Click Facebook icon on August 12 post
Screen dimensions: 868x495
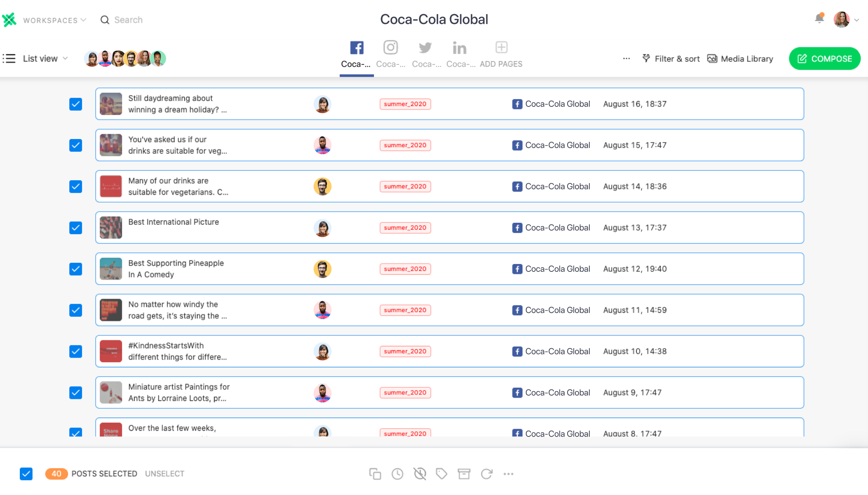pos(517,269)
